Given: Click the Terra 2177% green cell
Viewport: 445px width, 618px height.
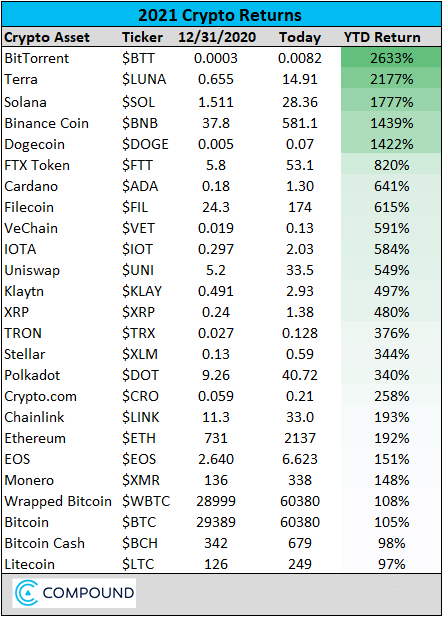Looking at the screenshot, I should tap(391, 79).
